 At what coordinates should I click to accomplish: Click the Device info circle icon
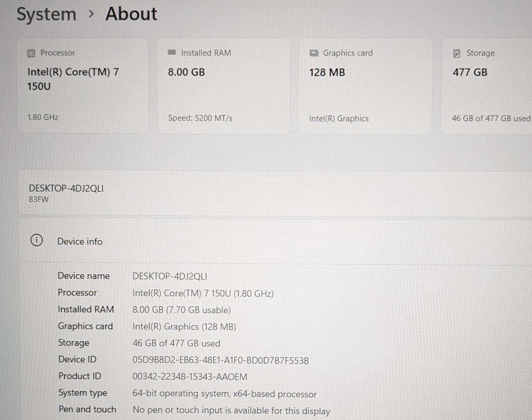36,240
